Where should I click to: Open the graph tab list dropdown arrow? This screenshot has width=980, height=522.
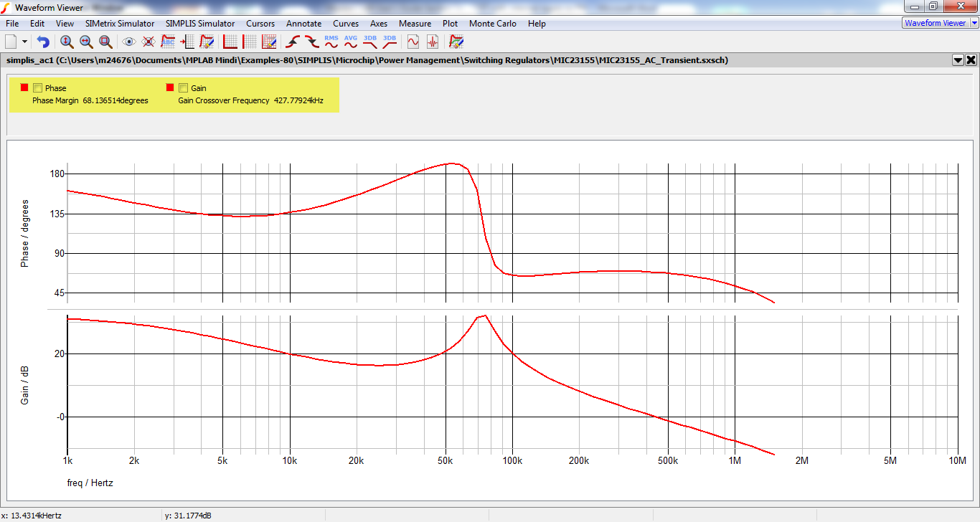958,60
